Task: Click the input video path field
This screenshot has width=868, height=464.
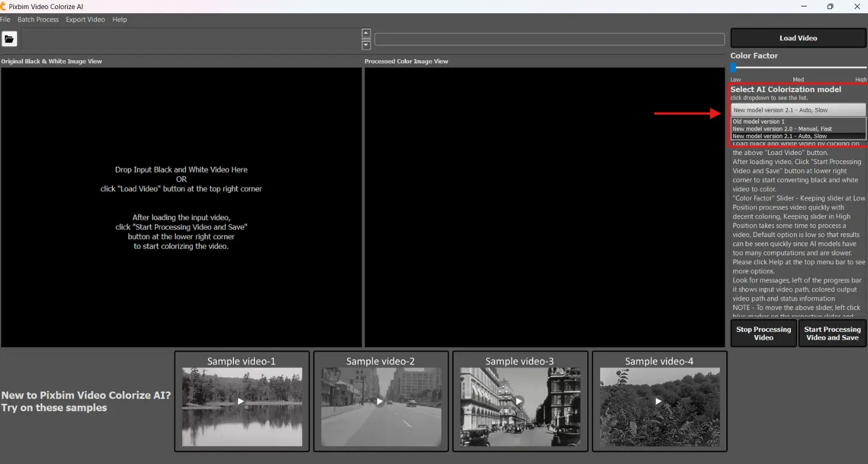Action: 190,39
